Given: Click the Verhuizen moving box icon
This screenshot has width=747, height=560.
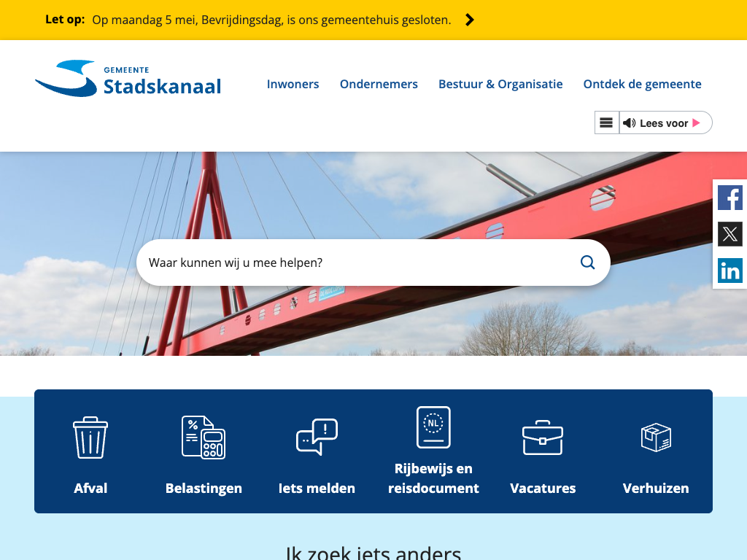Looking at the screenshot, I should pos(656,437).
